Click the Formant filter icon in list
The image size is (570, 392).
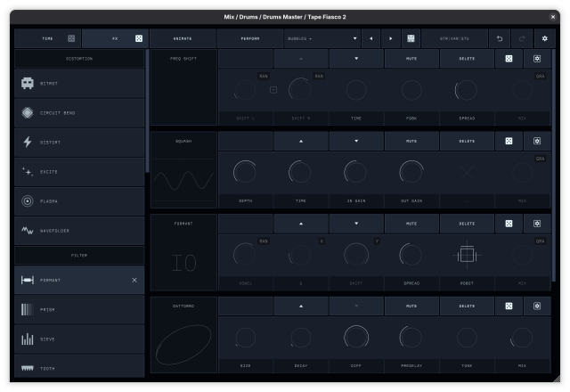coord(28,280)
